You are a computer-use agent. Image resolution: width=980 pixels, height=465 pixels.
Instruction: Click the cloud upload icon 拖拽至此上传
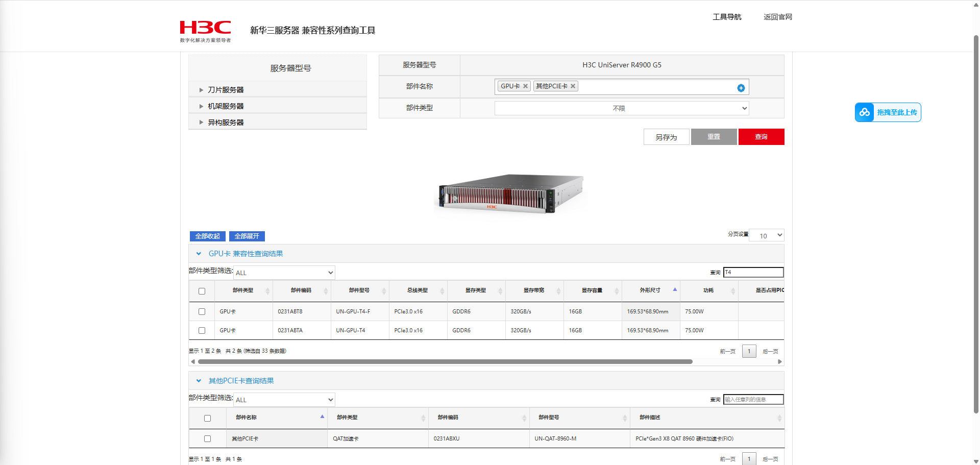point(865,112)
